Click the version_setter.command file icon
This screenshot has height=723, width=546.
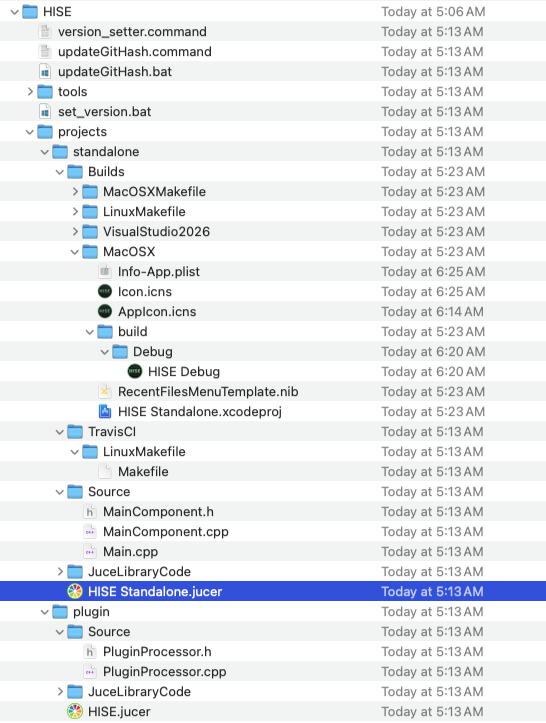[x=45, y=31]
